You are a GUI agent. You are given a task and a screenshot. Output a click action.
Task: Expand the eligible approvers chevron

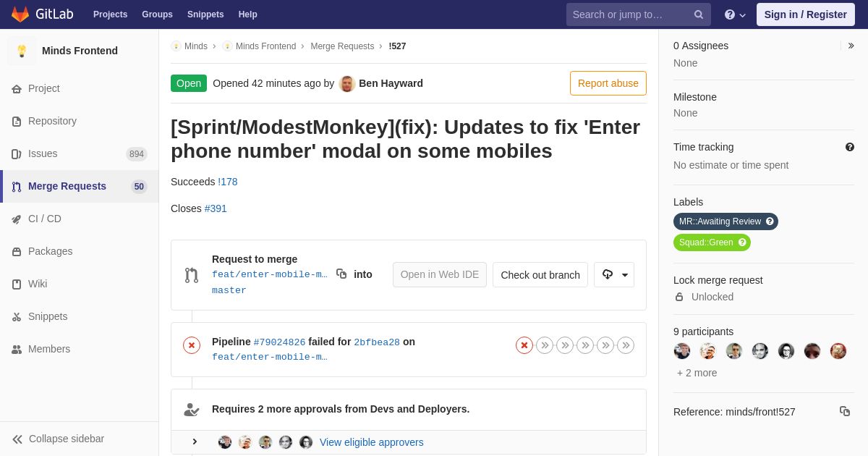click(x=195, y=442)
